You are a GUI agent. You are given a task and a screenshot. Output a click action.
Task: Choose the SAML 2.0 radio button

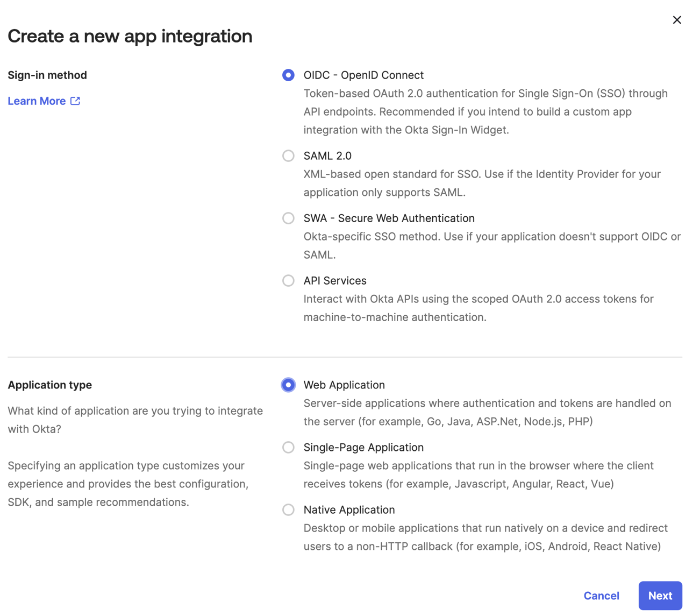[288, 156]
